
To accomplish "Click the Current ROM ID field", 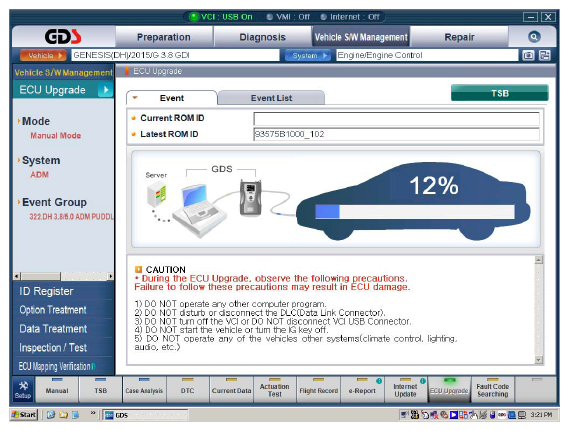I will coord(396,119).
